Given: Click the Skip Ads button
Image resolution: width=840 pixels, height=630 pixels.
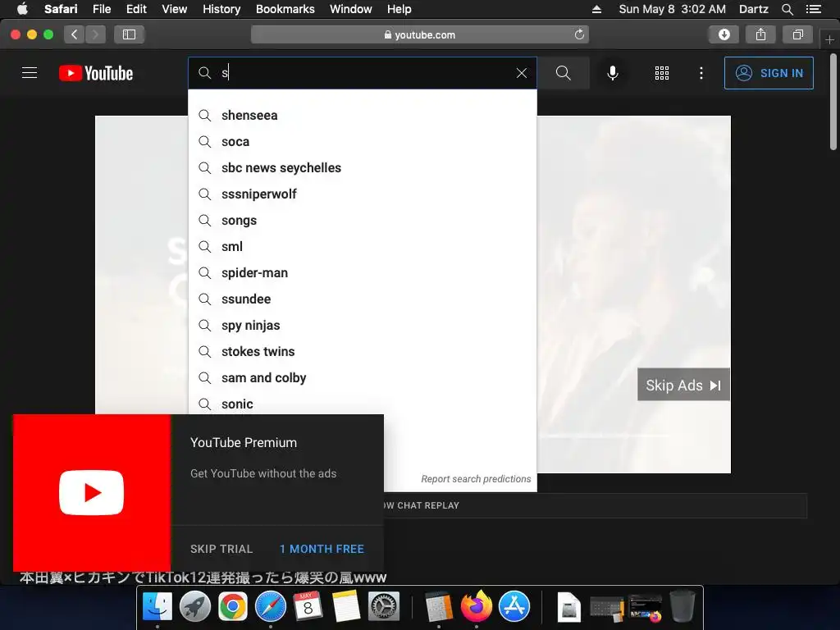Looking at the screenshot, I should [683, 385].
